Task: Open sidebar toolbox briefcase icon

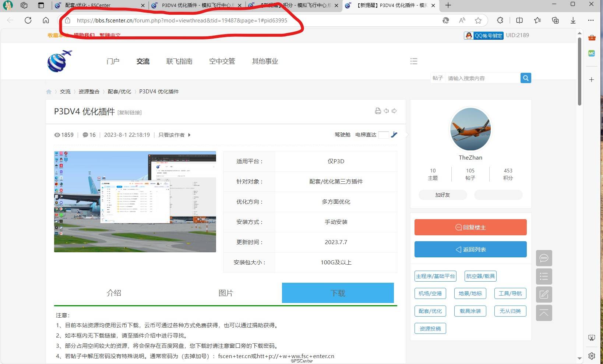Action: 592,38
